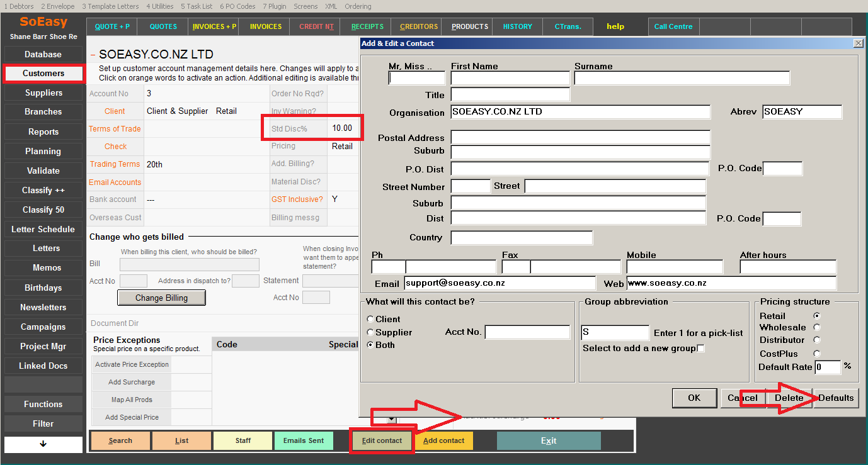Open the 1 Debtors menu
Screen dimensions: 868x465
[x=19, y=6]
